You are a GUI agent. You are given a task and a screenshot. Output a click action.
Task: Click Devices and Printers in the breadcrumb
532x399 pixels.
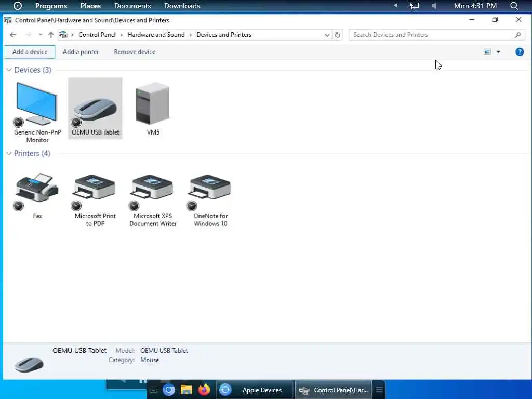point(224,35)
